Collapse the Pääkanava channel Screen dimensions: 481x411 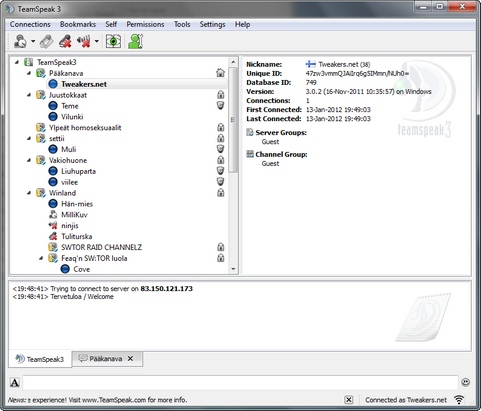point(29,73)
